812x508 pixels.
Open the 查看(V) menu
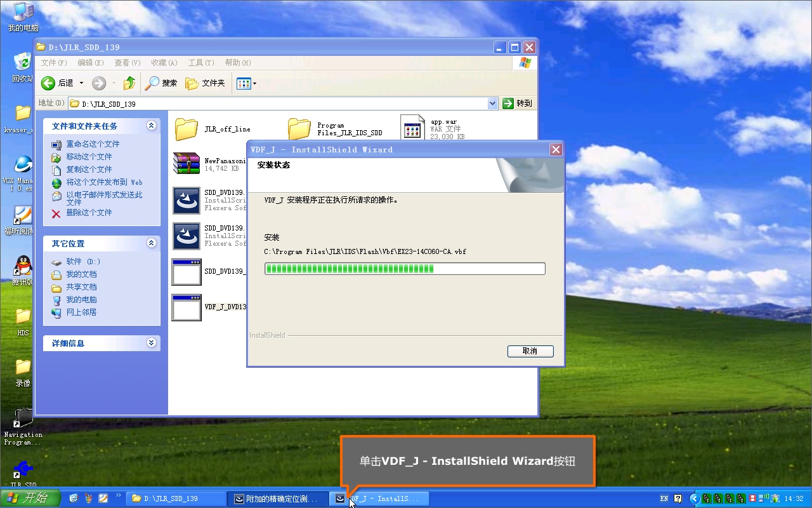point(128,63)
